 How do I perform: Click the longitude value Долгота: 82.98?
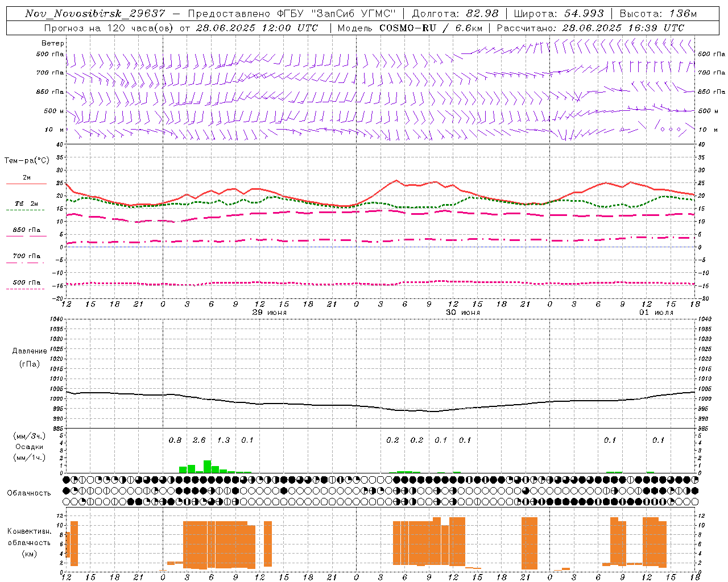click(455, 14)
